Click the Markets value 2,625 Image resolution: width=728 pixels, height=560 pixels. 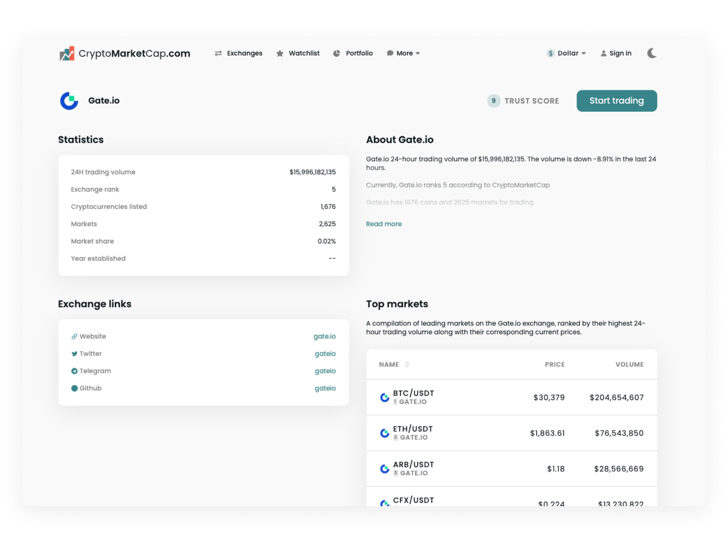[x=327, y=224]
